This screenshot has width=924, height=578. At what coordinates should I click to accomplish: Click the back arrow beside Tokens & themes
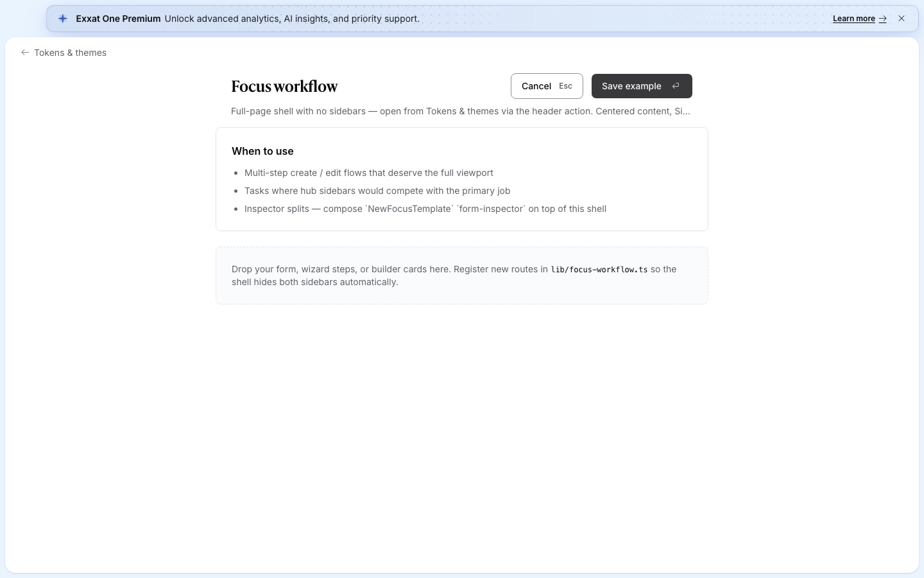25,53
